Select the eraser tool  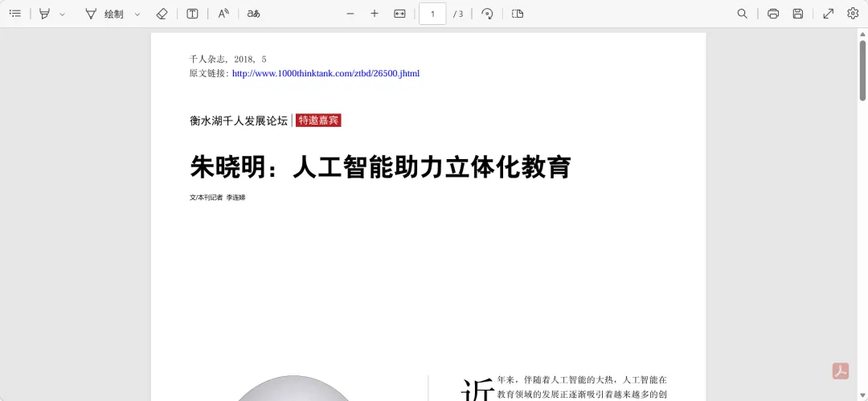[x=162, y=14]
